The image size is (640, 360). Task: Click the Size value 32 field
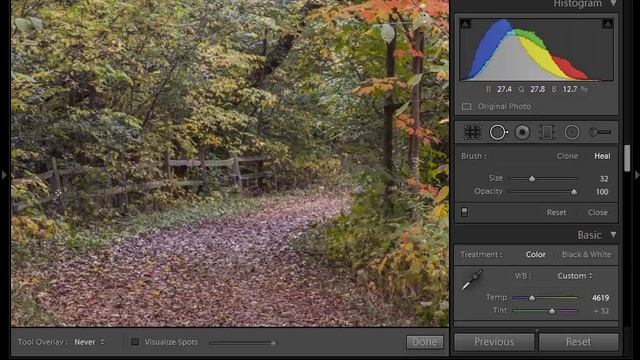pyautogui.click(x=604, y=179)
